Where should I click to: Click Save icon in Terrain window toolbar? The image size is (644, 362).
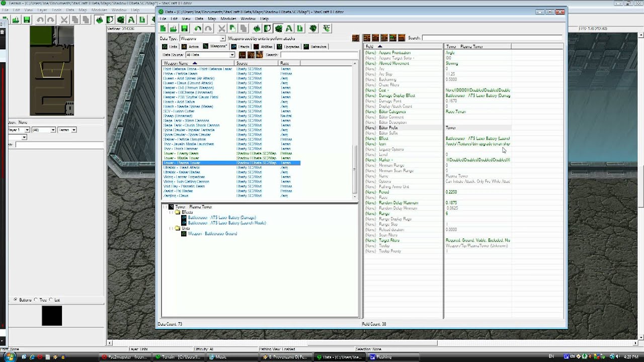pos(27,20)
